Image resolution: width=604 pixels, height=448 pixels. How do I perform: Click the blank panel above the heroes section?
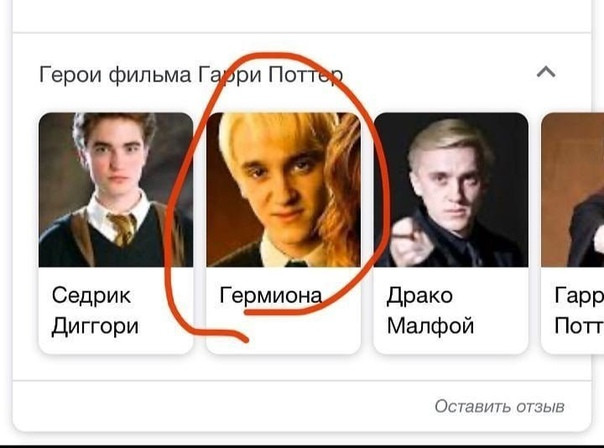tap(302, 15)
